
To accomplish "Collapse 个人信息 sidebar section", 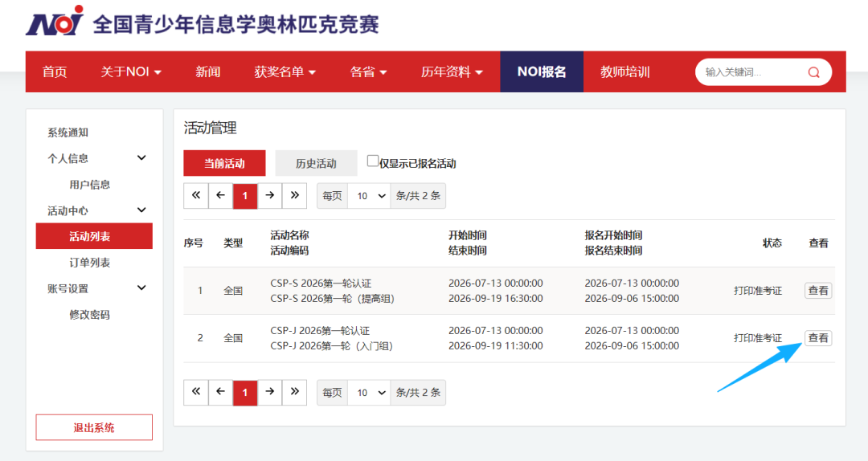I will [141, 158].
